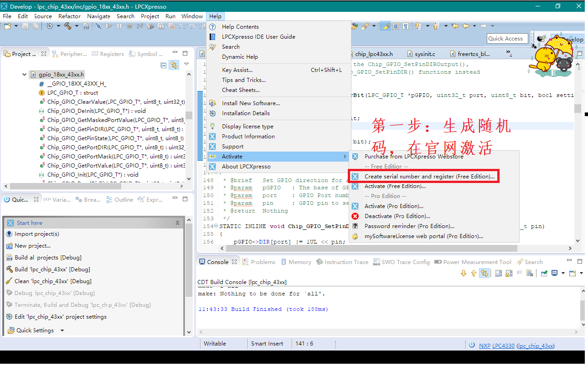
Task: Select LPC_GPIO_T struct tree item
Action: pyautogui.click(x=68, y=93)
